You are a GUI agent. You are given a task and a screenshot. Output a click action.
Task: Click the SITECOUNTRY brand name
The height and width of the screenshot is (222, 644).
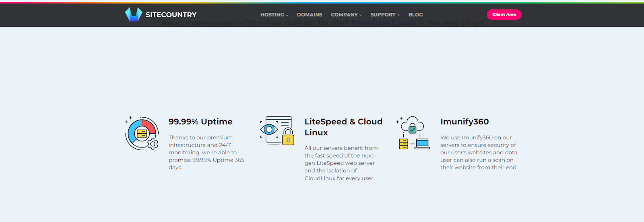tap(171, 15)
